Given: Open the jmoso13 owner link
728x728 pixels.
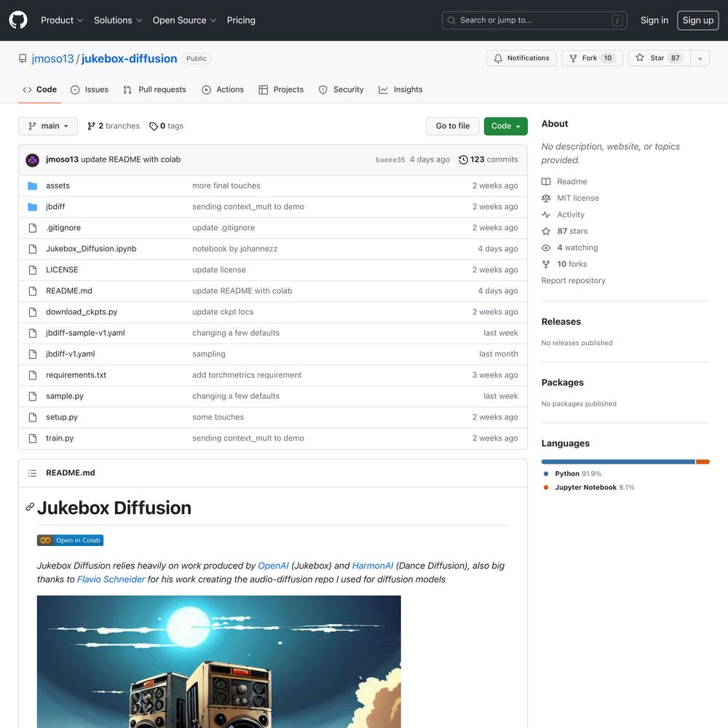Looking at the screenshot, I should (x=52, y=58).
